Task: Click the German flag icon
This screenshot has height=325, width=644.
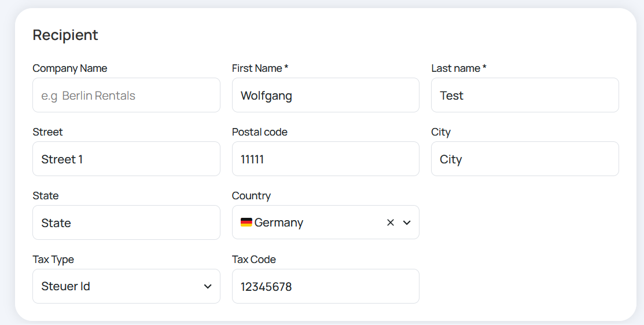Action: (x=246, y=222)
